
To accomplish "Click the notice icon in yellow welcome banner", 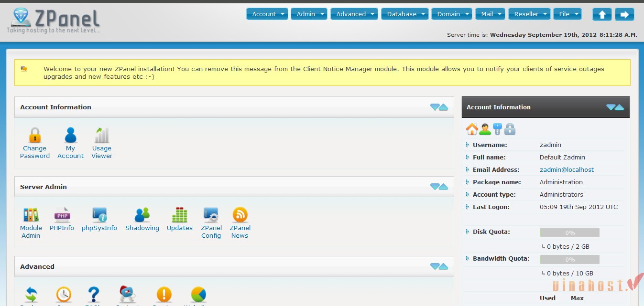I will [24, 69].
